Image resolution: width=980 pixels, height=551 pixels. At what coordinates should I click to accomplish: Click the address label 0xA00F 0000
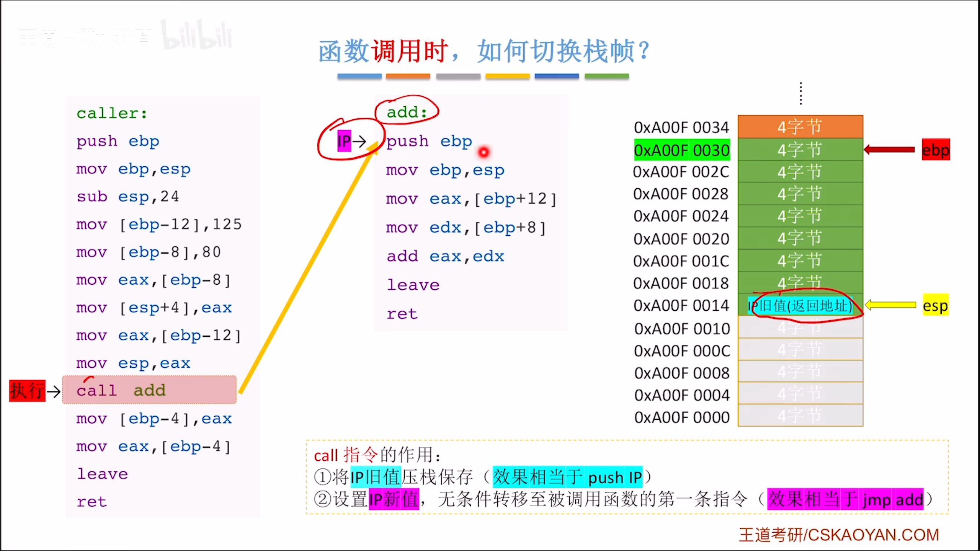(x=682, y=417)
